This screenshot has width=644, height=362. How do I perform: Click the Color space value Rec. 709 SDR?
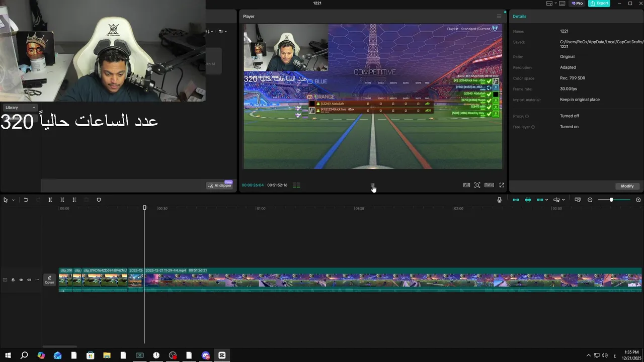pyautogui.click(x=573, y=78)
